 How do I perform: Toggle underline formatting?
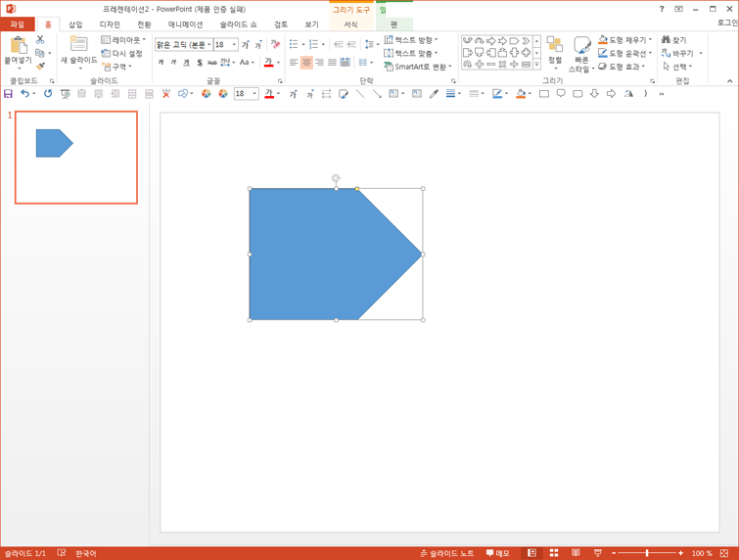[x=187, y=63]
